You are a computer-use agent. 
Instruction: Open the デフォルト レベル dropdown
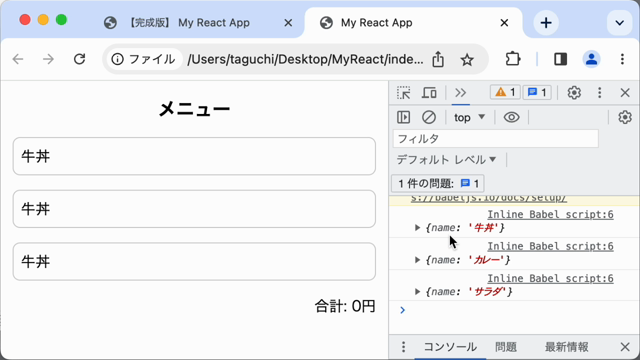[447, 160]
